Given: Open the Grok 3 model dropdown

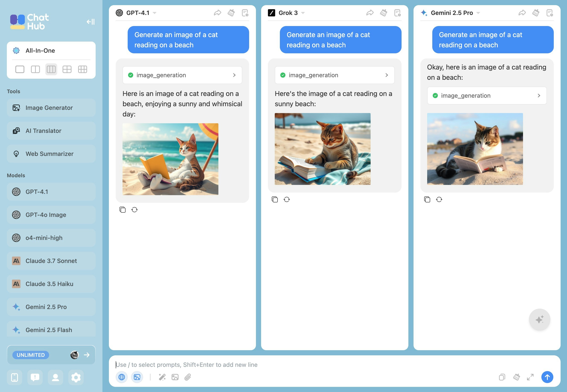Looking at the screenshot, I should pos(303,13).
